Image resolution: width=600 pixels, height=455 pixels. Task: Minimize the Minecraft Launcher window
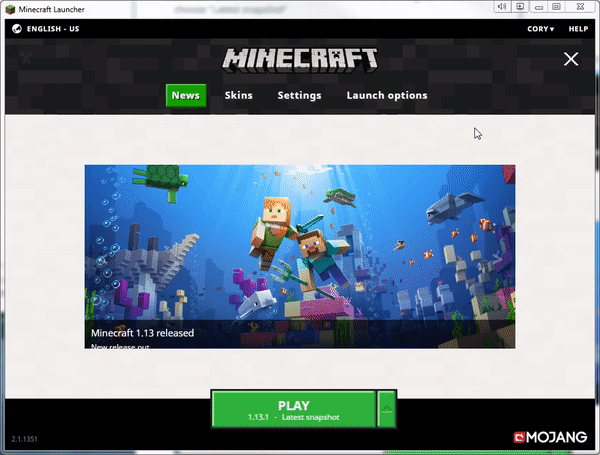click(x=539, y=7)
